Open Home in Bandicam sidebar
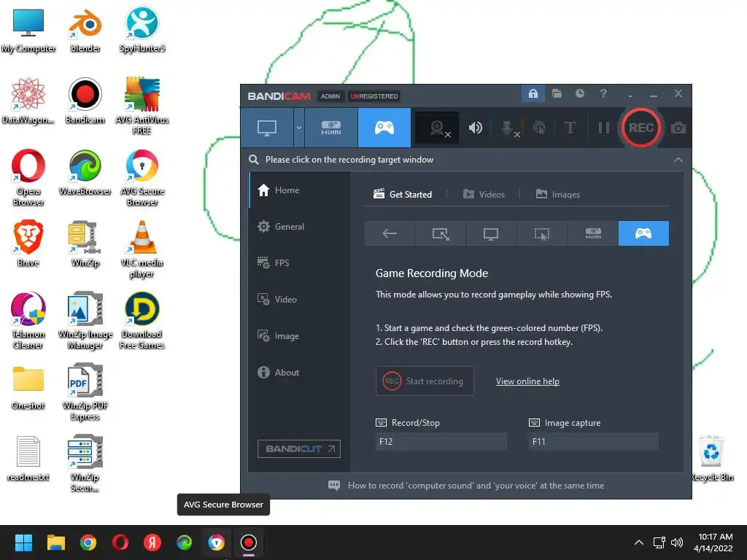Image resolution: width=747 pixels, height=560 pixels. [299, 190]
